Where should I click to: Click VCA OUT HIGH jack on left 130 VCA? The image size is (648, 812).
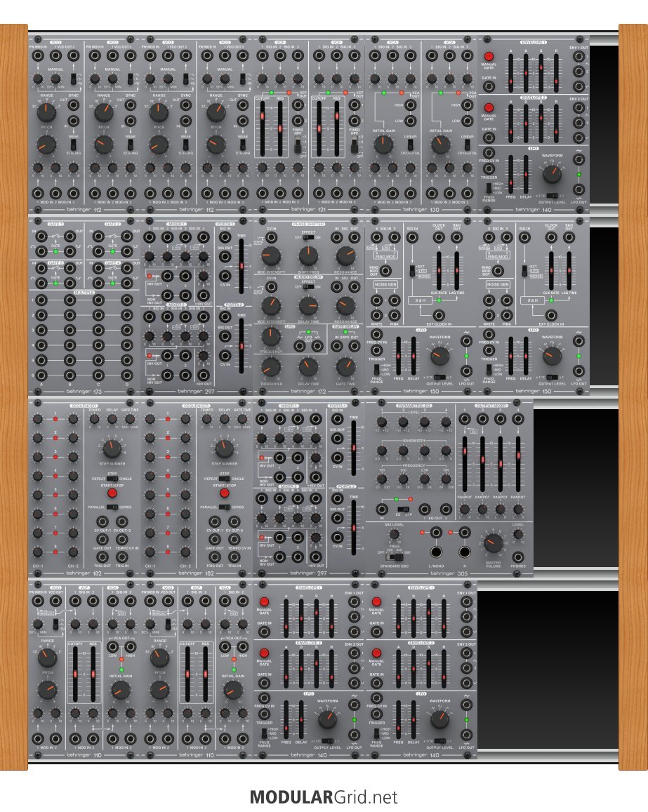click(x=411, y=106)
